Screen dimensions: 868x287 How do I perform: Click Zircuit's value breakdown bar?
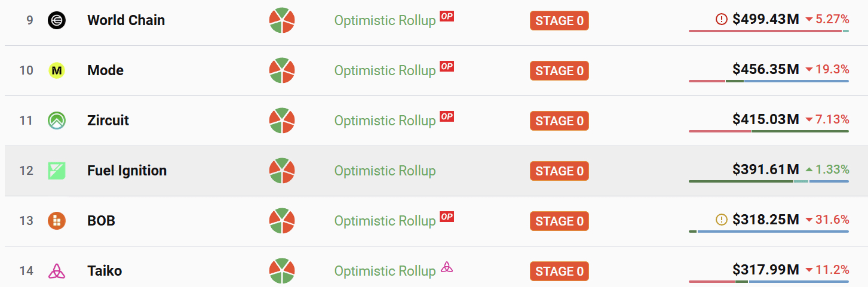tap(769, 131)
